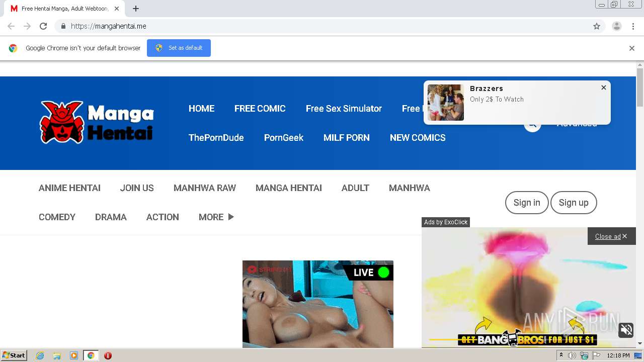Screen dimensions: 644x362
Task: Open the network tray icon
Action: 584,355
